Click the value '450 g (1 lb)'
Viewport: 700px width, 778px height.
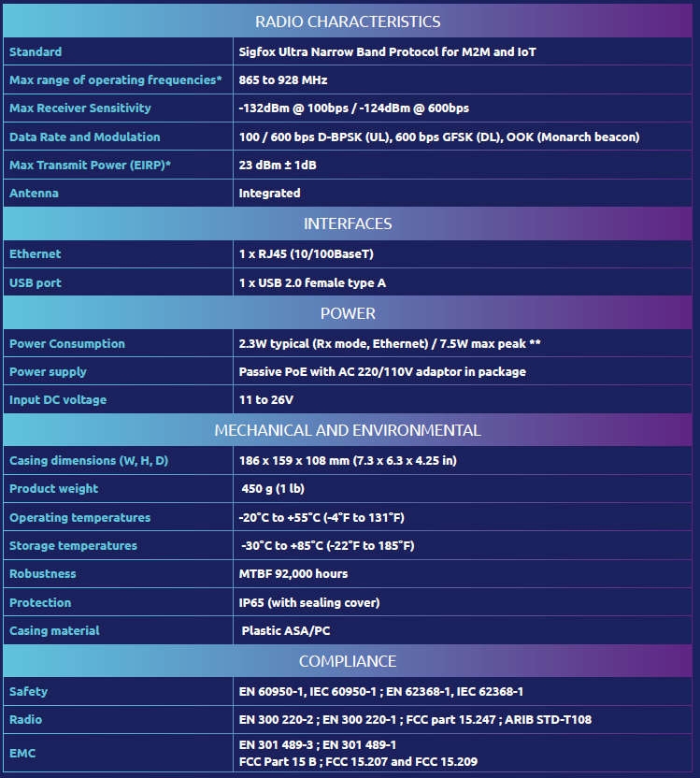[273, 489]
